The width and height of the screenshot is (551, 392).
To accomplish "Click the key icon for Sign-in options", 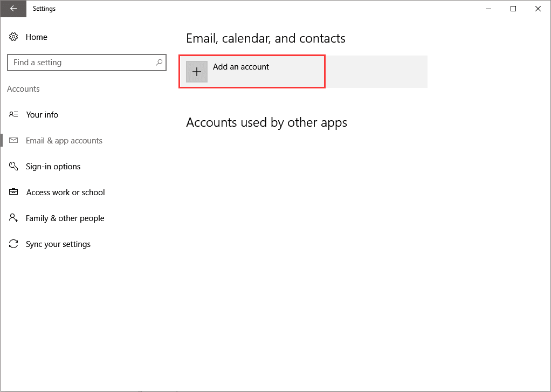I will (13, 167).
